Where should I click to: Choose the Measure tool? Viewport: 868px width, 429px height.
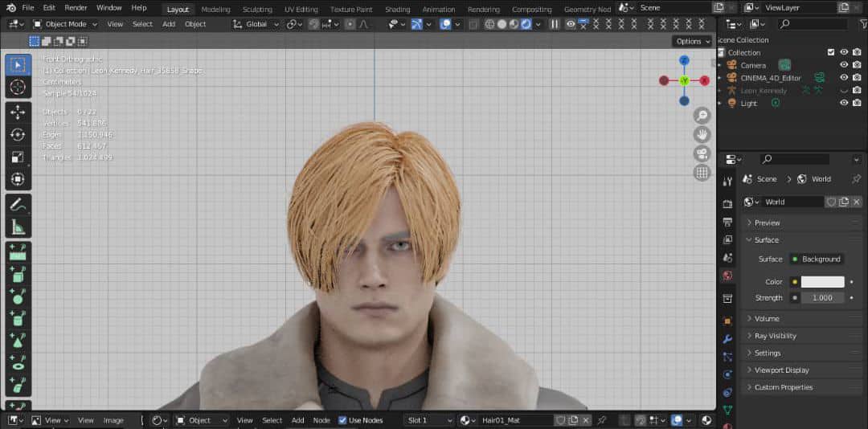18,227
